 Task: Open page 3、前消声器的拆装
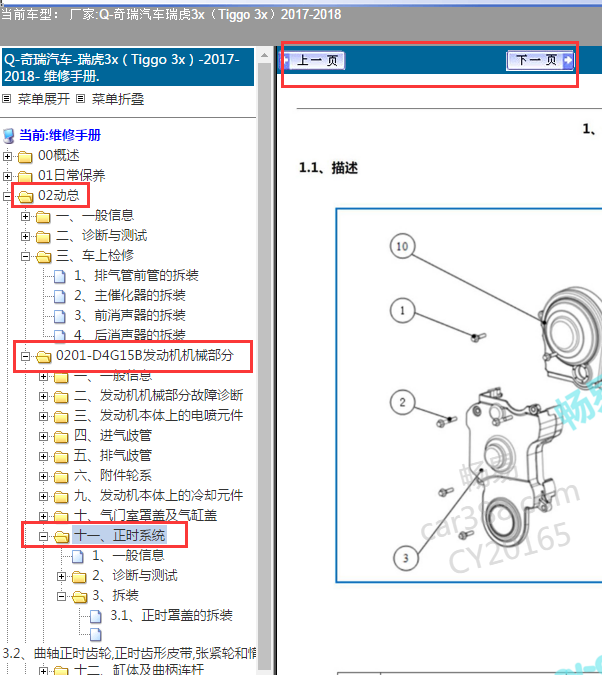tap(130, 316)
